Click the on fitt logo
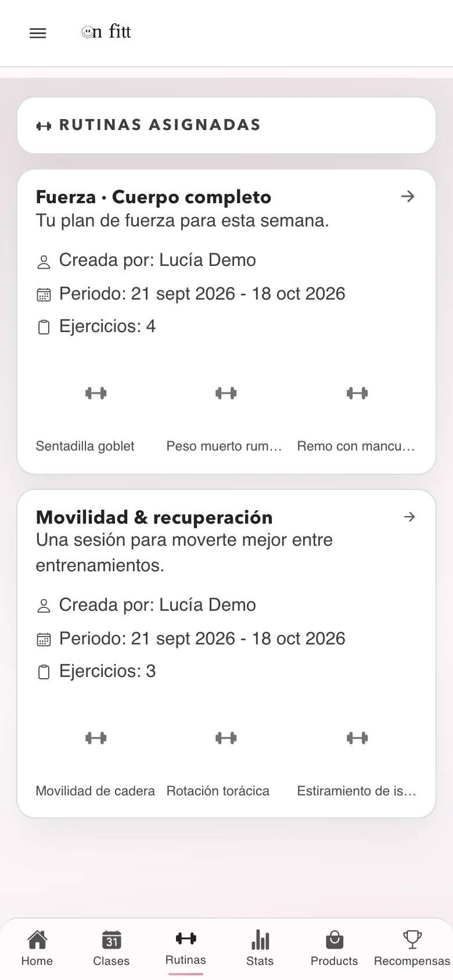The width and height of the screenshot is (453, 980). click(x=106, y=31)
